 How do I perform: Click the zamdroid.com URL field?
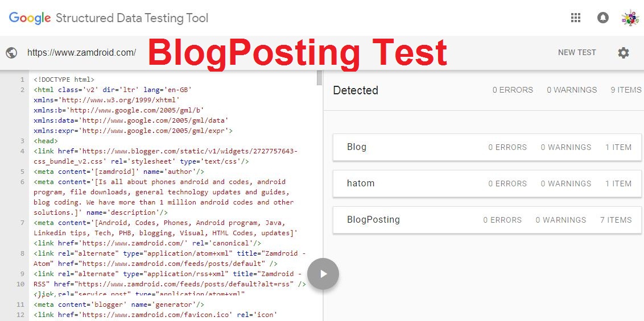click(82, 52)
